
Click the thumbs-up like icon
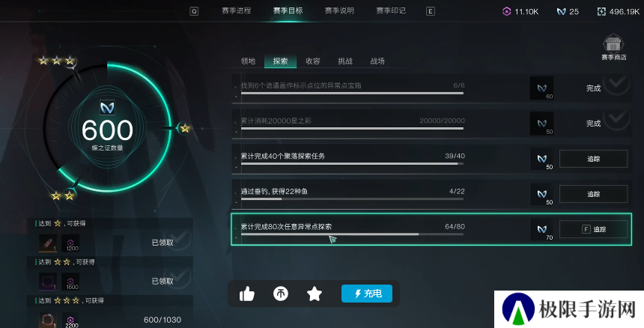247,294
